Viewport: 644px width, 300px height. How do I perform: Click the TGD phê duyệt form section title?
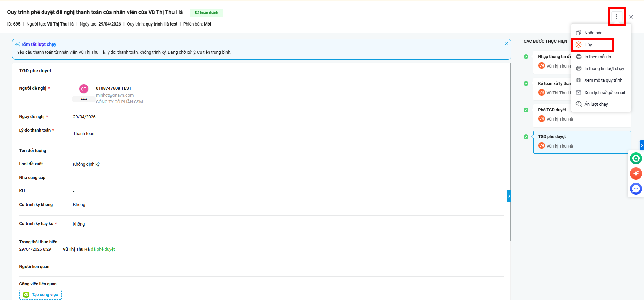(x=35, y=71)
